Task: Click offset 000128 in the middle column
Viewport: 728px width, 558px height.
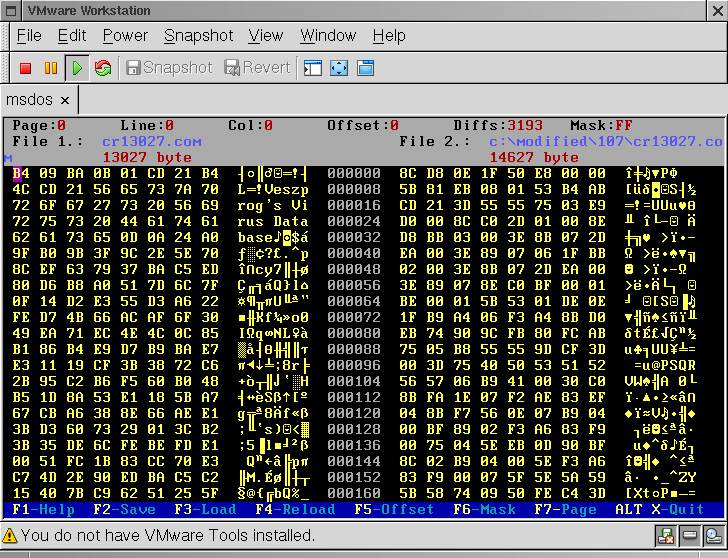Action: click(354, 429)
